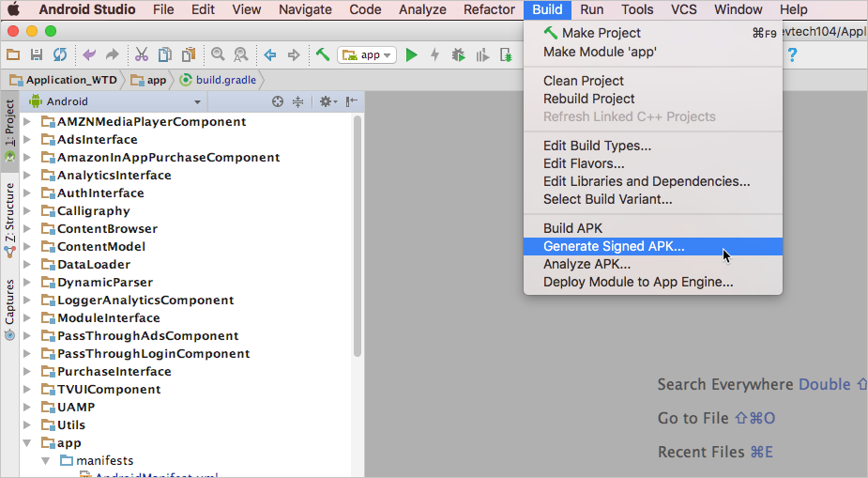Select the ContentBrowser module in tree
868x478 pixels.
107,229
